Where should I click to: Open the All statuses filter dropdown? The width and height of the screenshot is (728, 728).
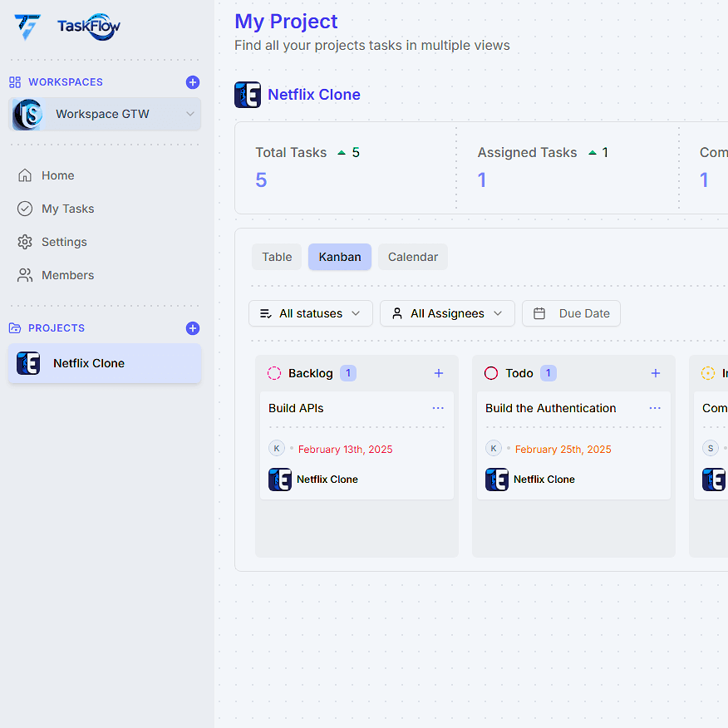311,313
